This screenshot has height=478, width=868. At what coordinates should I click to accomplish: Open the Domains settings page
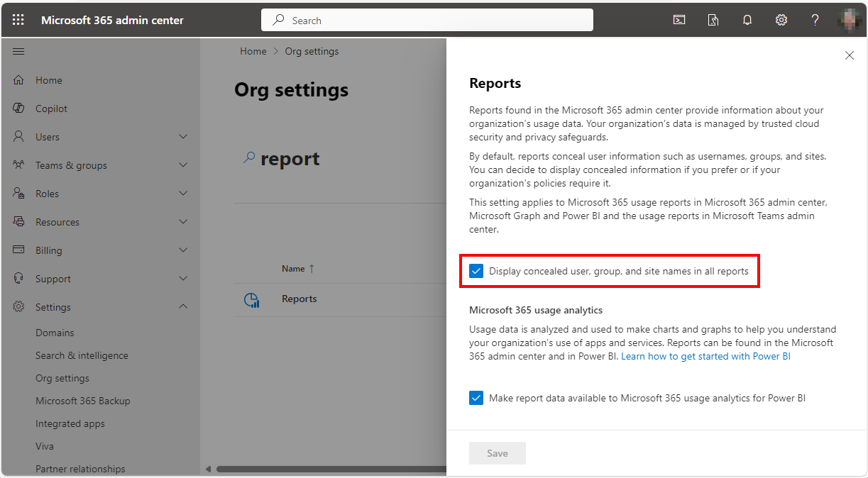coord(54,332)
